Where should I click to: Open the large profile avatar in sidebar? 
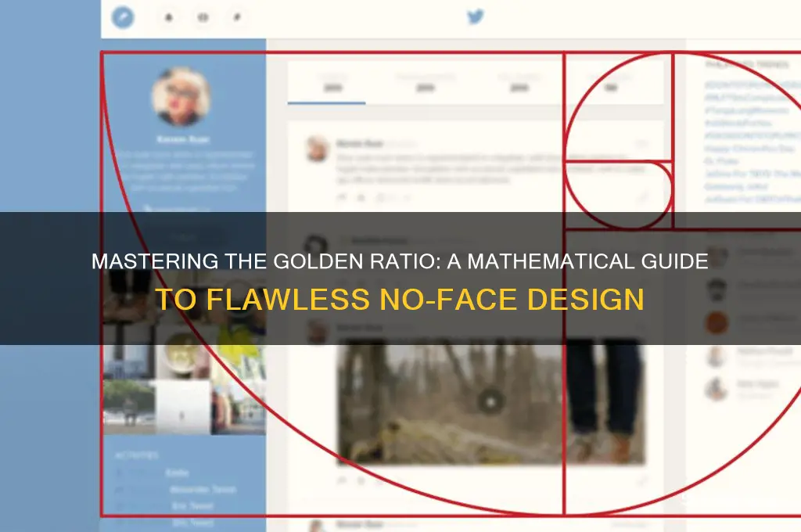[181, 96]
